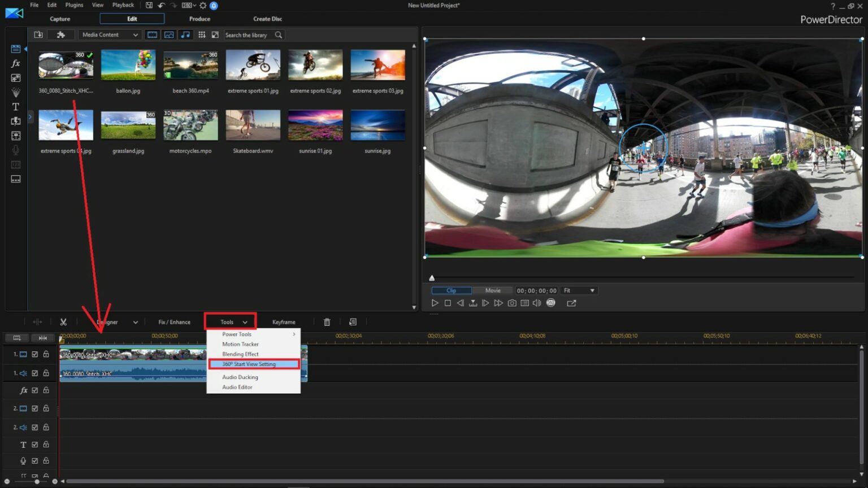Select the sunrise 01.jpg thumbnail
This screenshot has height=488, width=868.
point(315,125)
